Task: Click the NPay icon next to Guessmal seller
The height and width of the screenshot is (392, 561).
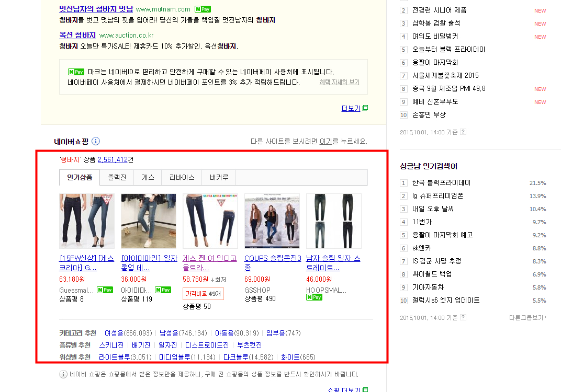Action: [105, 290]
